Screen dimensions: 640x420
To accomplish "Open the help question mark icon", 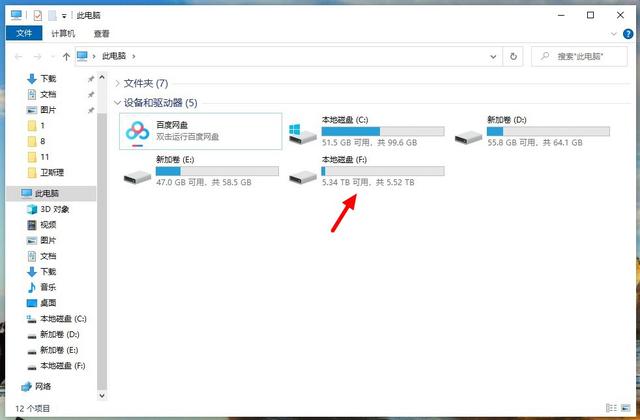I will (628, 34).
